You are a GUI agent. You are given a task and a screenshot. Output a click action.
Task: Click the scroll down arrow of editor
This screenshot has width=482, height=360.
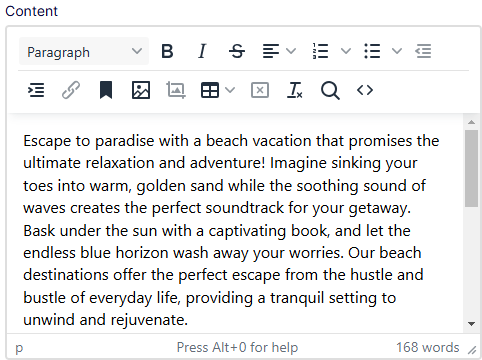point(471,324)
